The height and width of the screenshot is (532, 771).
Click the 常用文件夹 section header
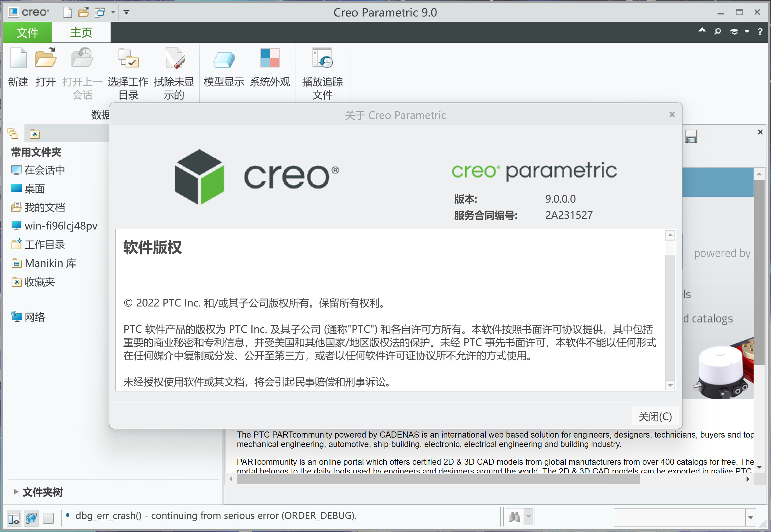36,152
